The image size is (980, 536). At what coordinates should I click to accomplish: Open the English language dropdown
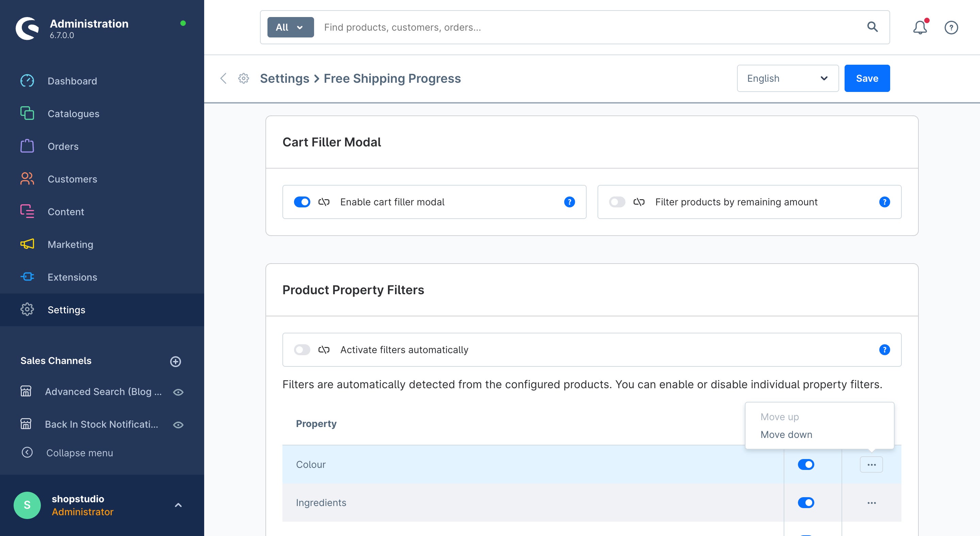coord(787,78)
